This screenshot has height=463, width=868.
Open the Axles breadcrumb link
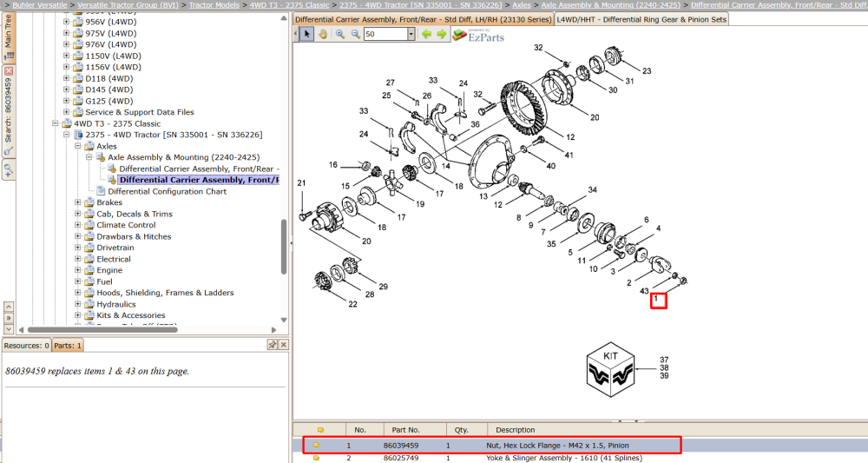[522, 5]
